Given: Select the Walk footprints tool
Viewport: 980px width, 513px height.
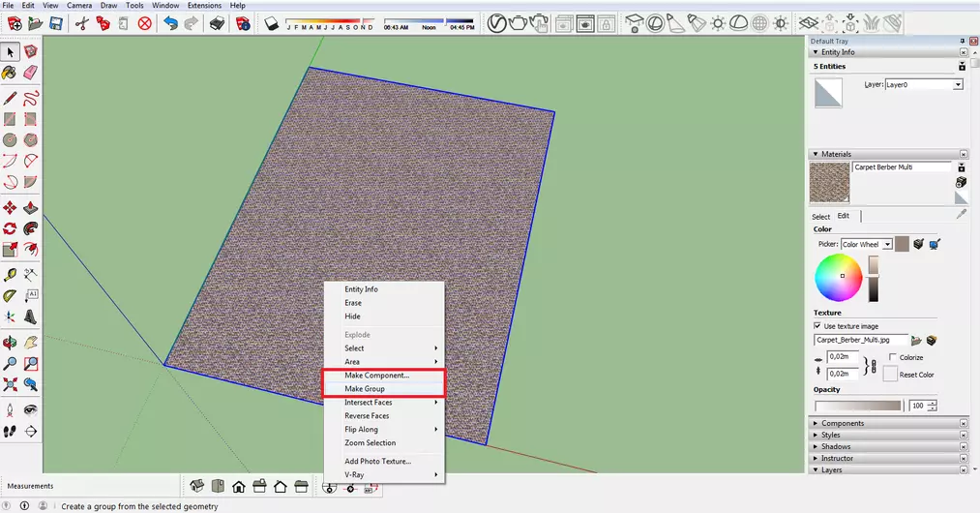Looking at the screenshot, I should point(10,431).
